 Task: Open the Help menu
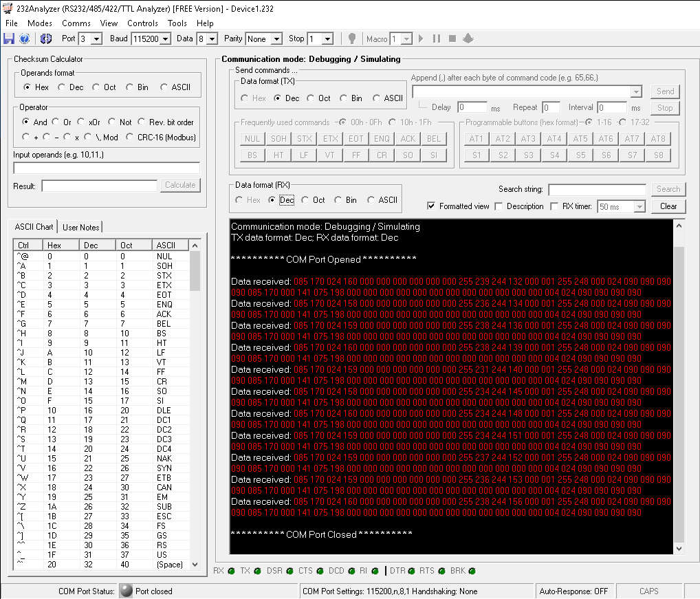(x=205, y=23)
